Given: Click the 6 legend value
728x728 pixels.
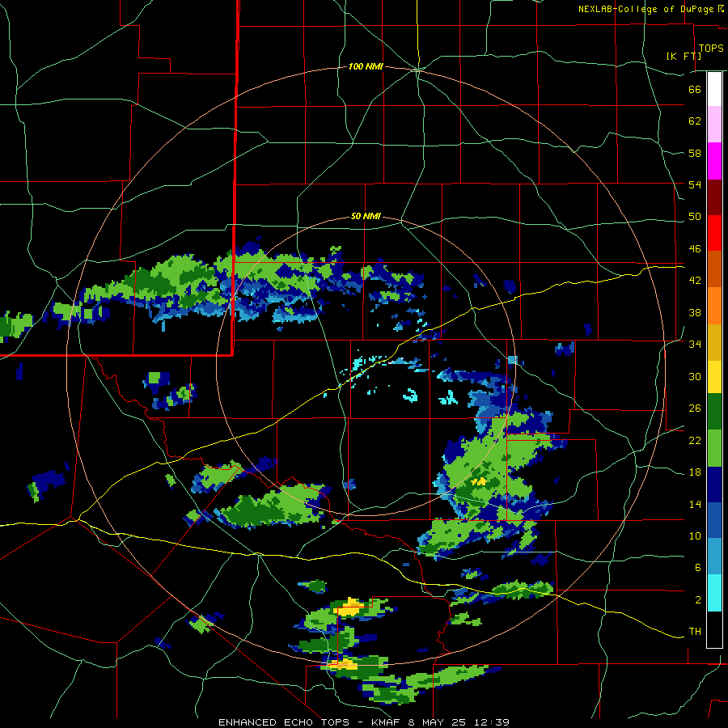Looking at the screenshot, I should (698, 568).
